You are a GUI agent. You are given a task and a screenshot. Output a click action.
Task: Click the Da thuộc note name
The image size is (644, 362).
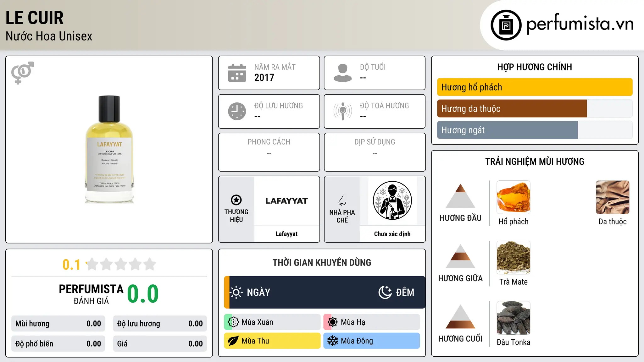coord(613,222)
